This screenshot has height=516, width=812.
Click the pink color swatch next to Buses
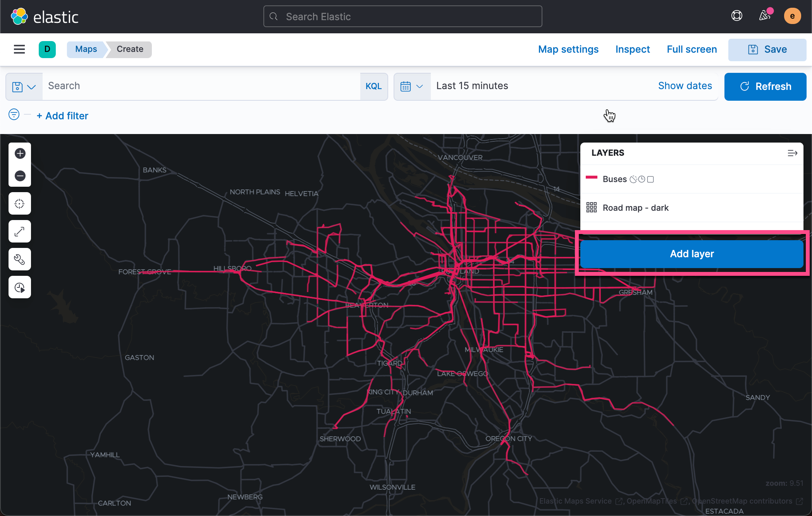(x=592, y=178)
